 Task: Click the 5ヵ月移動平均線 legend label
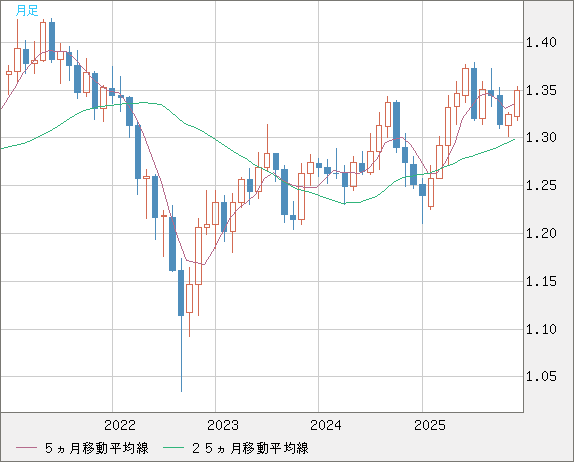coord(97,448)
